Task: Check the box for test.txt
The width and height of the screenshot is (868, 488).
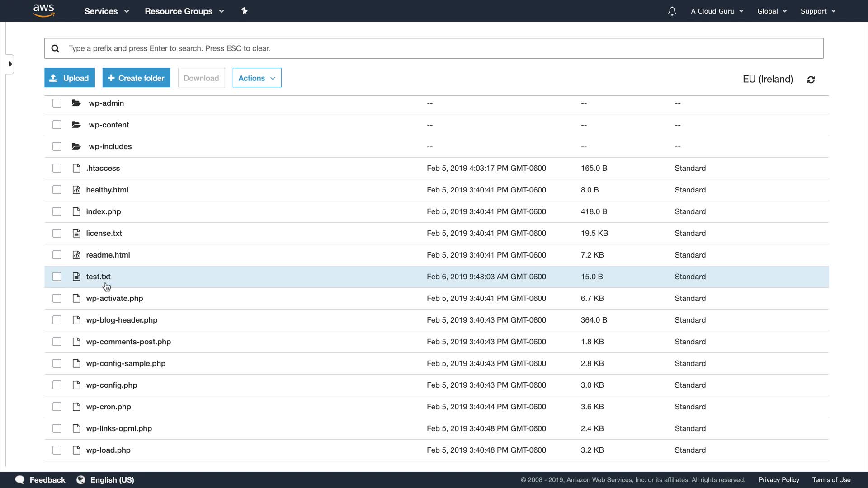Action: click(x=57, y=277)
